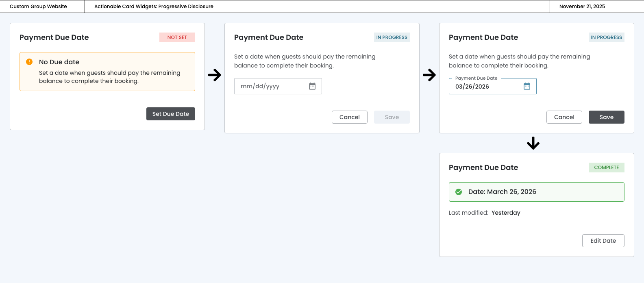The height and width of the screenshot is (283, 644).
Task: Open calendar picker in empty mm/dd/yyyy field
Action: (312, 86)
